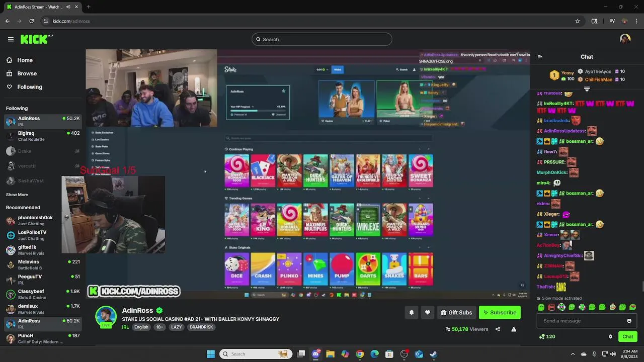This screenshot has height=362, width=644.
Task: Click the green Subscribe button
Action: (500, 312)
